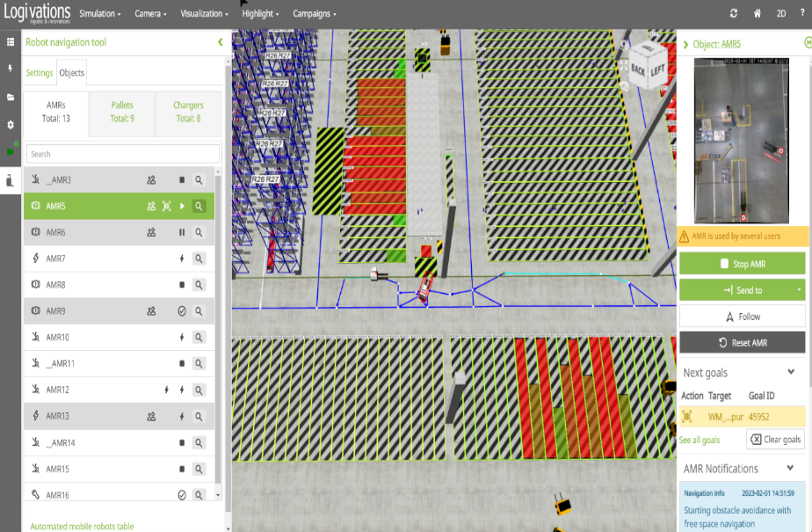Switch to the Settings tab

(x=40, y=72)
